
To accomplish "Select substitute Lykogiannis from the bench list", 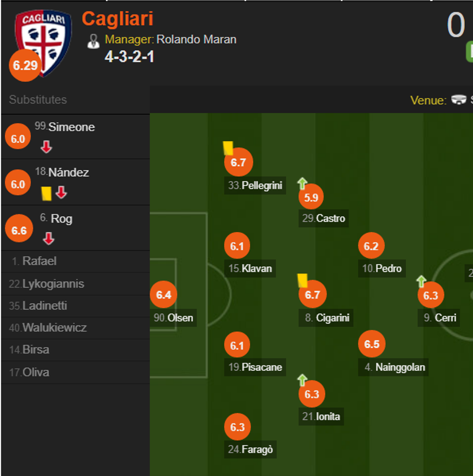I will point(53,284).
